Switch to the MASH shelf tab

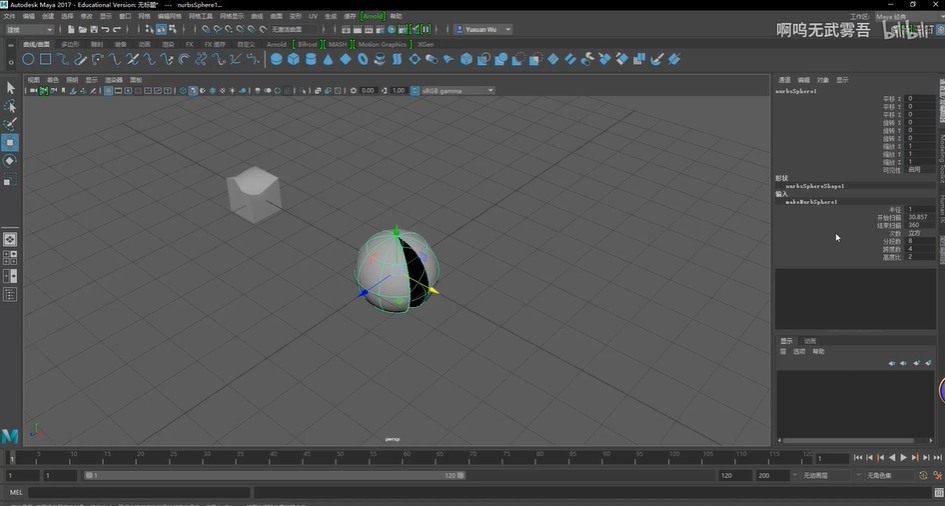coord(338,44)
